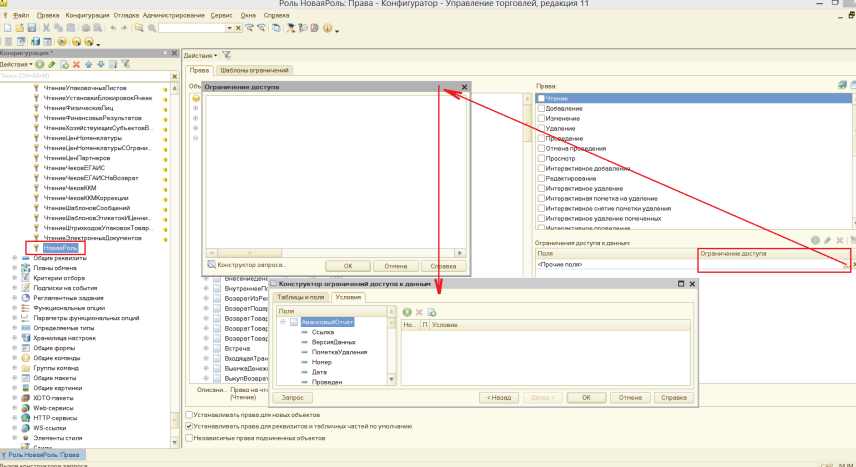Screen dimensions: 856x467
Task: Click the green add icon in Configuration panel
Action: 40,64
